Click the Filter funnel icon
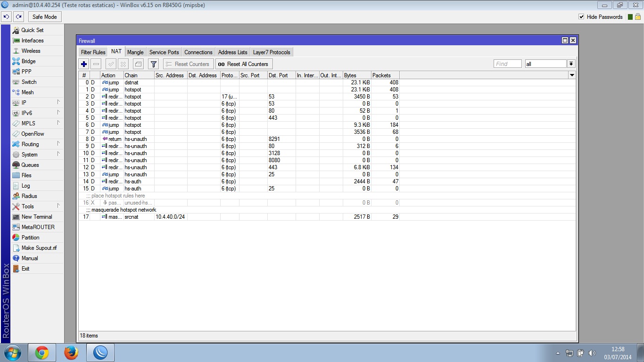Screen dimensions: 644x362 153,64
